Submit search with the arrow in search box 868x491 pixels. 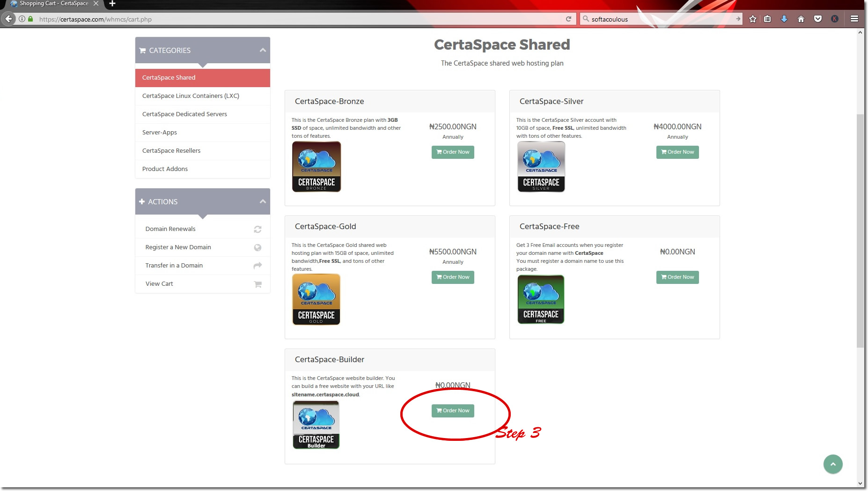point(738,19)
